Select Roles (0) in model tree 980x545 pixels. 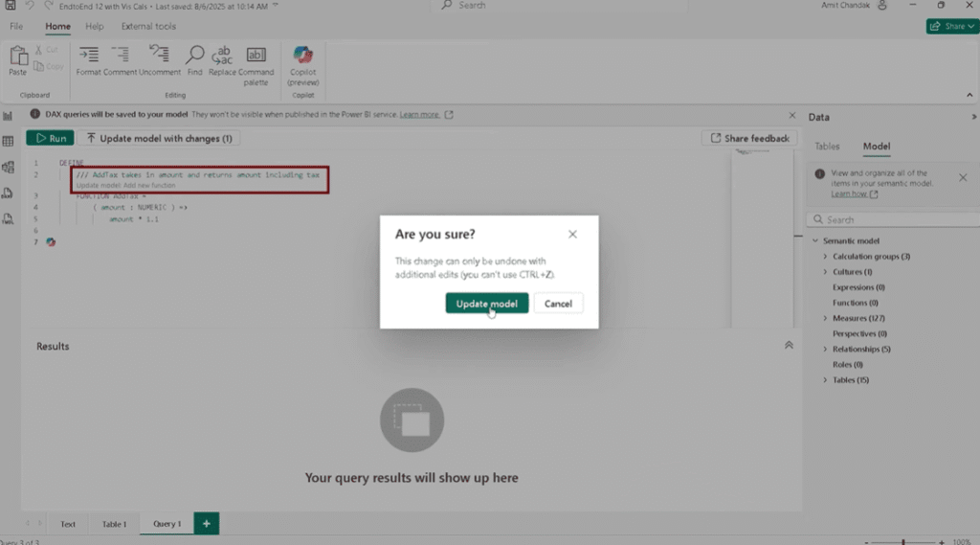848,364
